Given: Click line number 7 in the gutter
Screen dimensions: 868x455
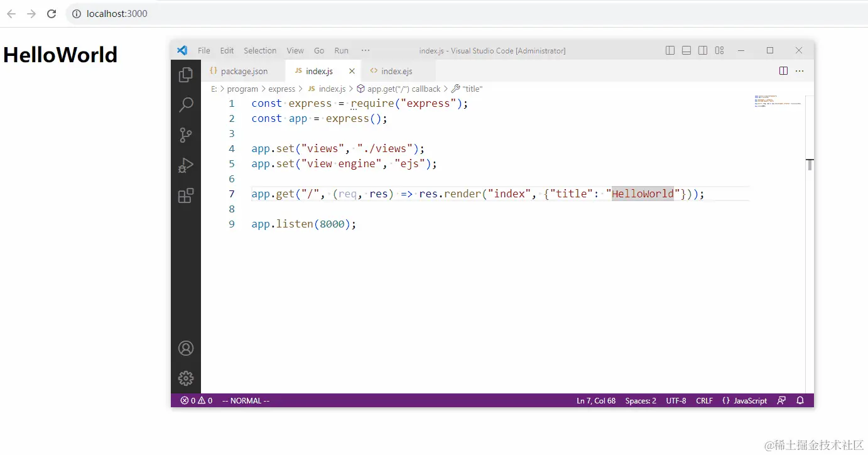Looking at the screenshot, I should [232, 194].
